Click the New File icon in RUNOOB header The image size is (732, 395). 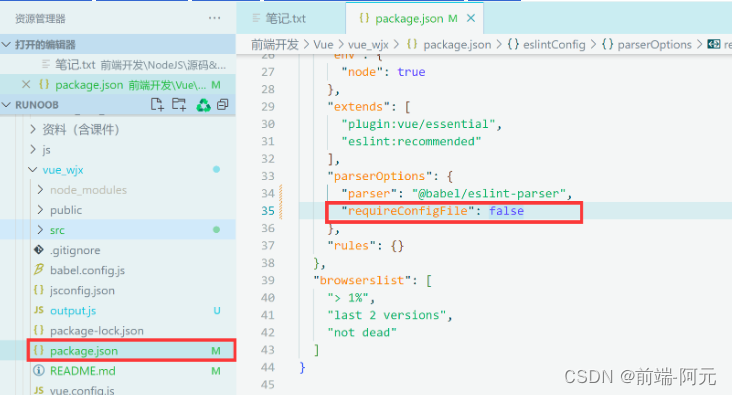pos(157,105)
